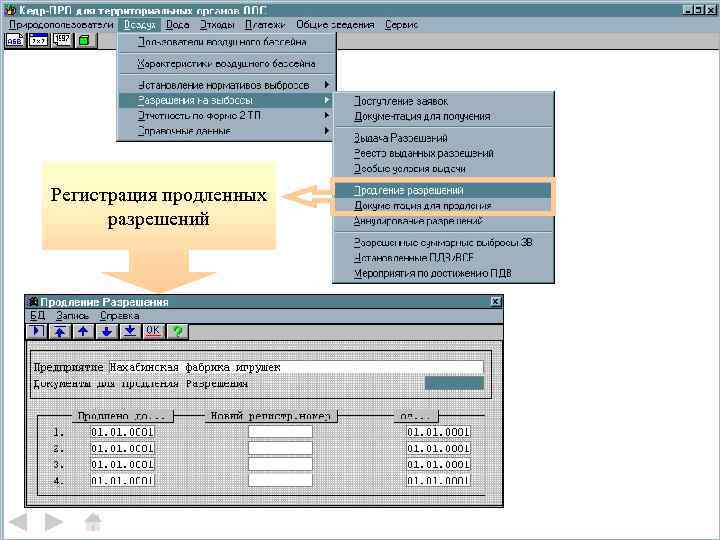
Task: Click row 2 right-side 'от' date field
Action: tap(439, 448)
